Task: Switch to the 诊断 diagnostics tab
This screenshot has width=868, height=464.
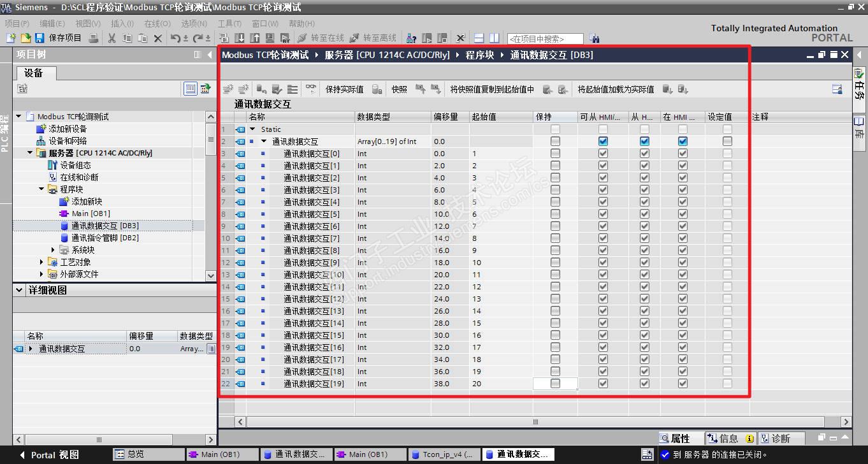Action: coord(781,439)
